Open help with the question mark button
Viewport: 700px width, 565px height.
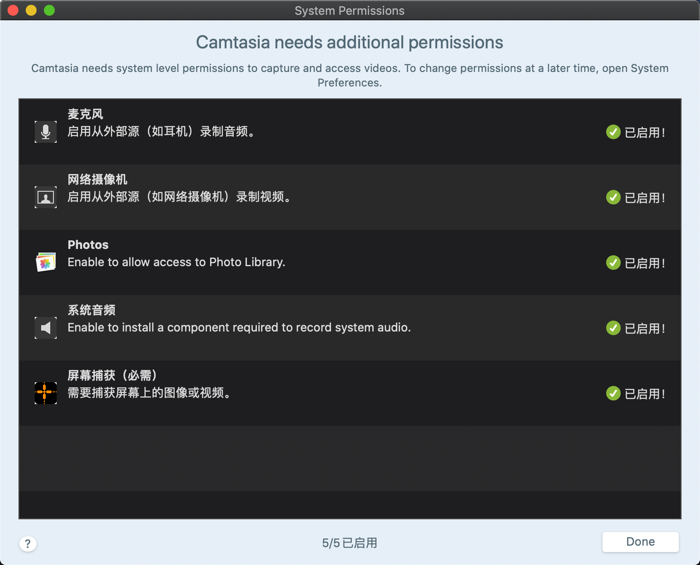[28, 544]
